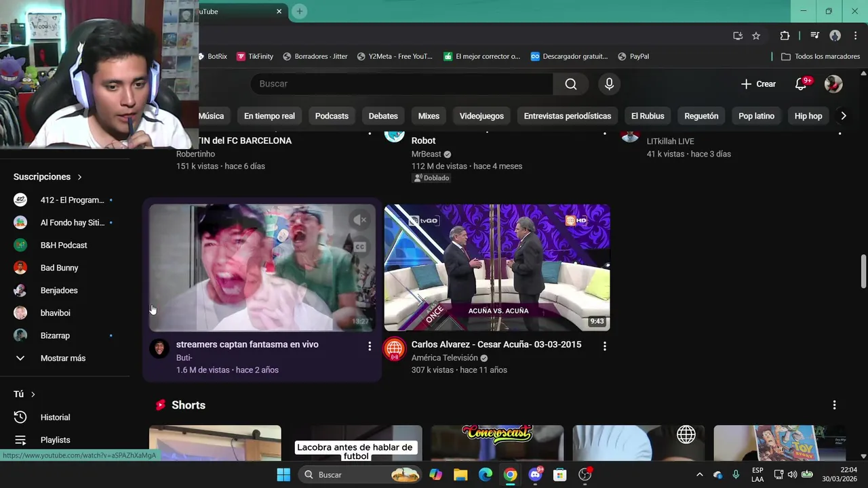
Task: Open the Buti- channel avatar
Action: [159, 348]
